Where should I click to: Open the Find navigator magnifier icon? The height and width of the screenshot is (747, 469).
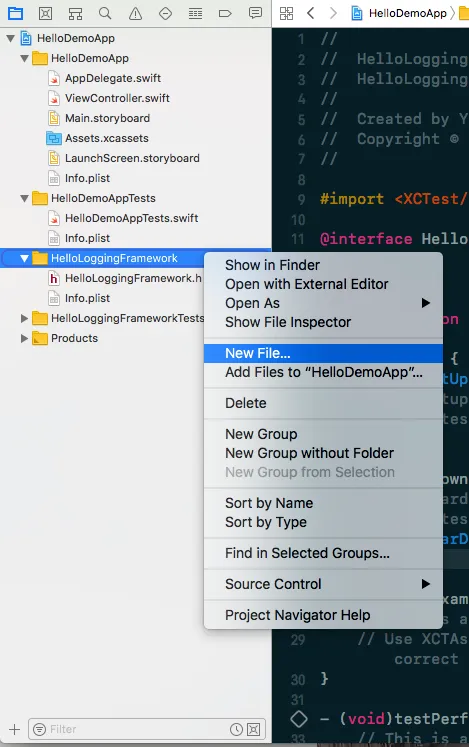(x=105, y=13)
